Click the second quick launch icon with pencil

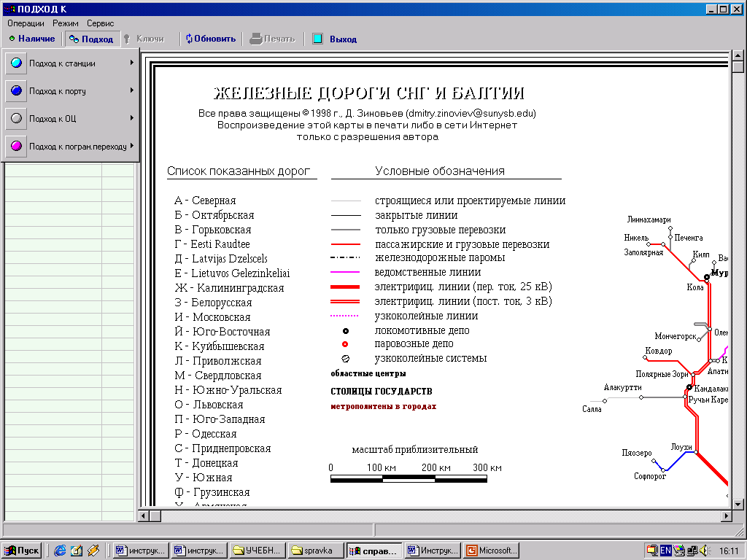(76, 551)
